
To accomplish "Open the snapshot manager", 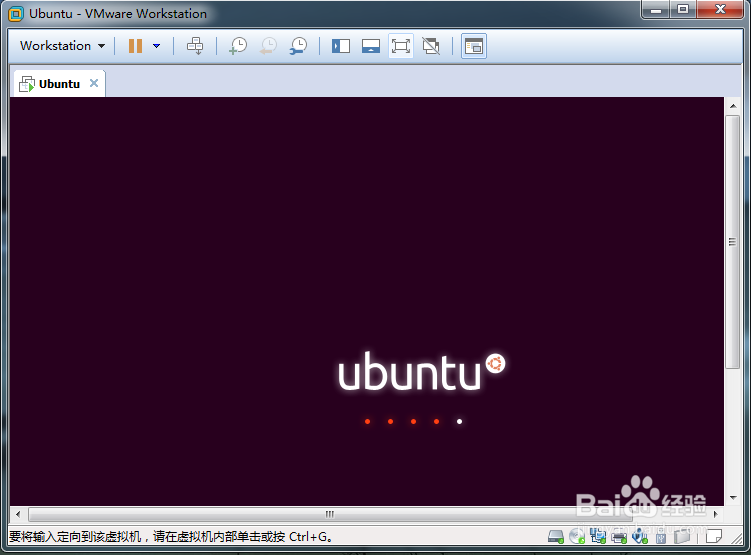I will pyautogui.click(x=298, y=46).
